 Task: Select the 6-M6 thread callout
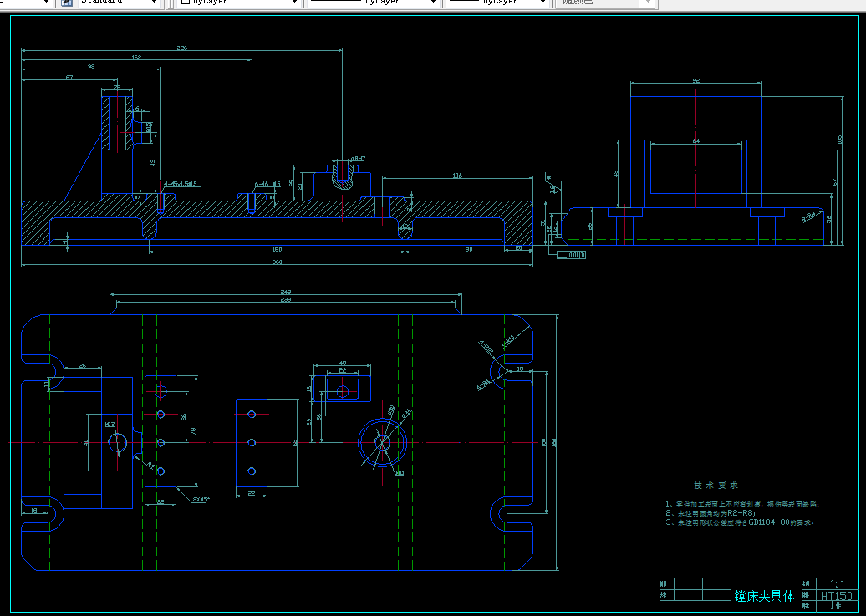coord(267,184)
